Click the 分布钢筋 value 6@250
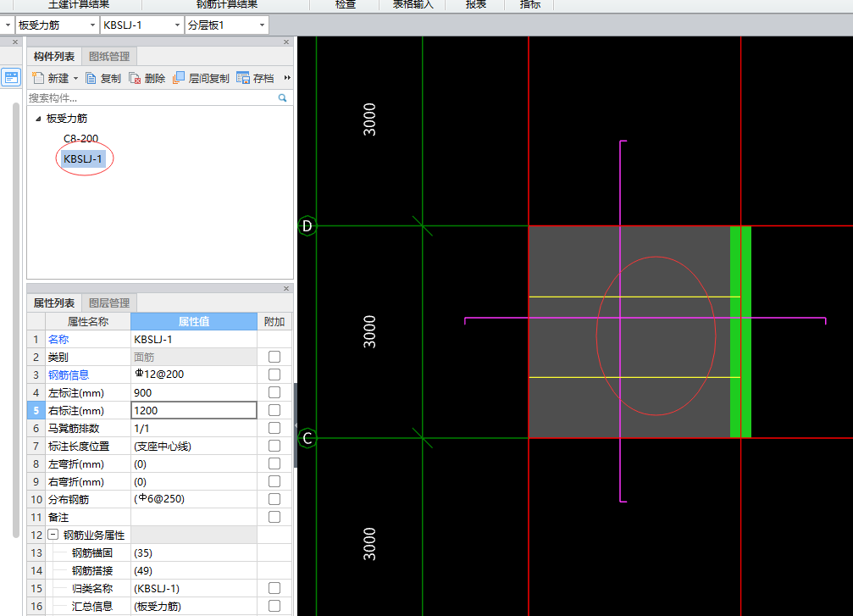 point(194,500)
